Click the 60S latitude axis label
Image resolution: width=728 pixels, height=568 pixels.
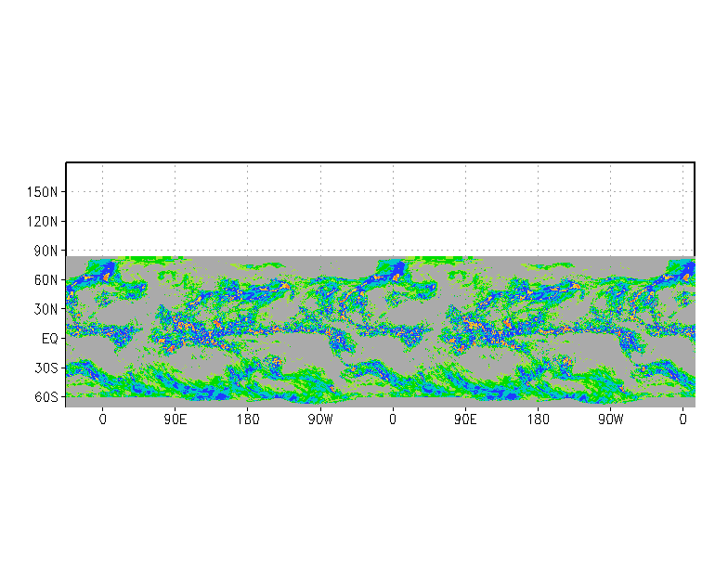point(46,397)
